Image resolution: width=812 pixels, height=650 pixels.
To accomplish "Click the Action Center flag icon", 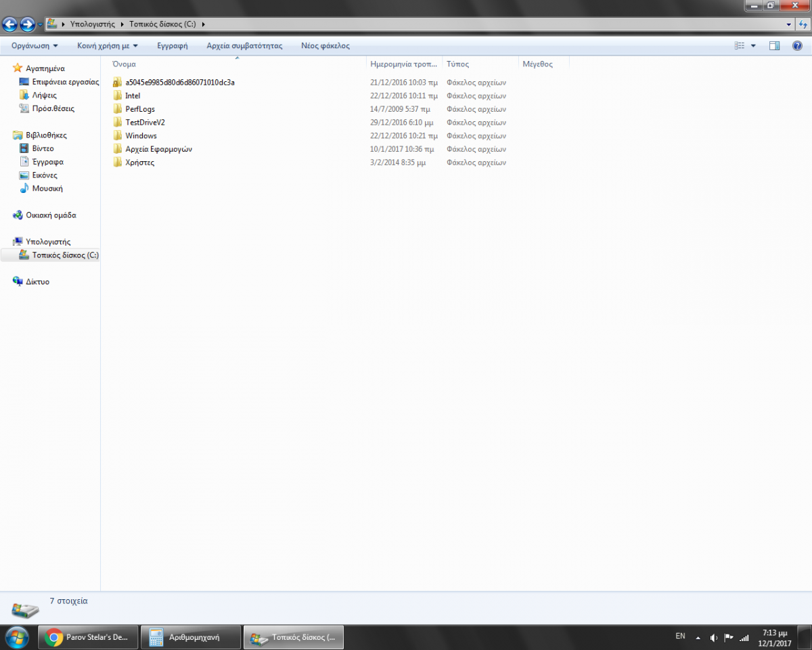I will click(x=729, y=637).
